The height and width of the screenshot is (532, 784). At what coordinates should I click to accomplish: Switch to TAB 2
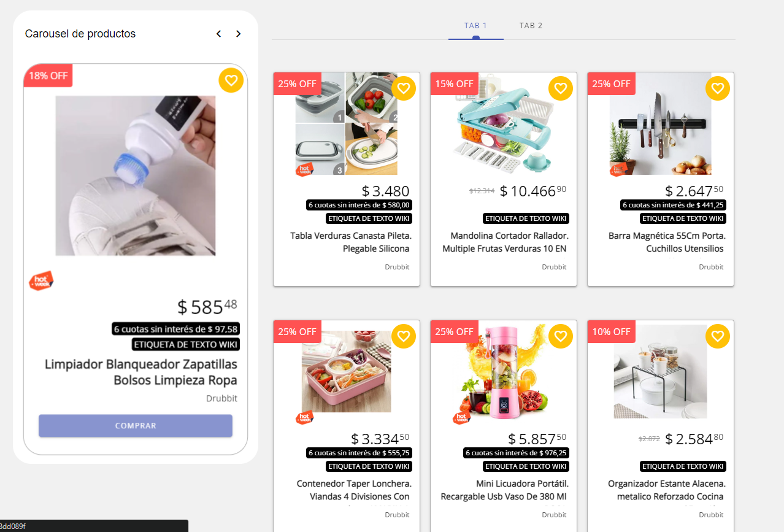pyautogui.click(x=531, y=26)
